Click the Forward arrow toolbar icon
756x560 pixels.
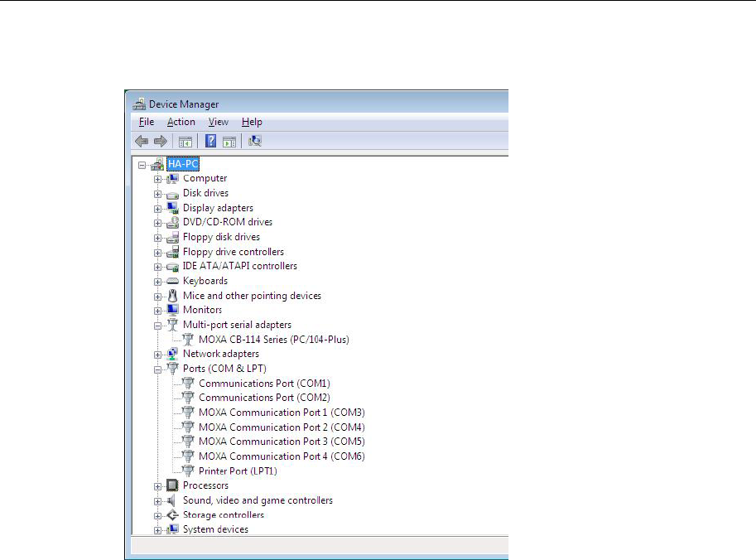[161, 142]
